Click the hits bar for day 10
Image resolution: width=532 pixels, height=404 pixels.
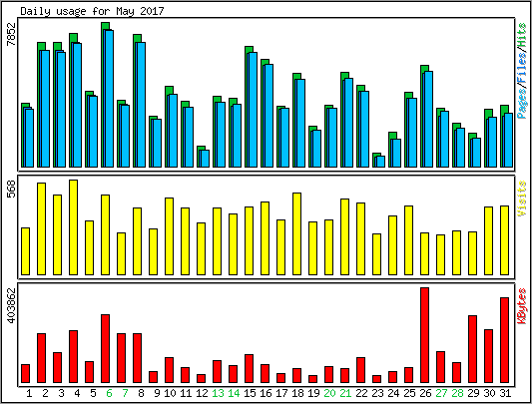(x=169, y=127)
